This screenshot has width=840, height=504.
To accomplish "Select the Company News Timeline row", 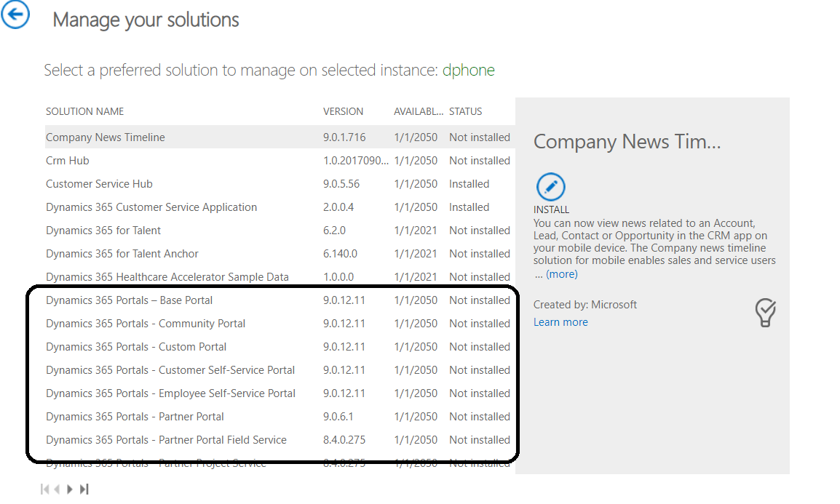I will [x=106, y=137].
